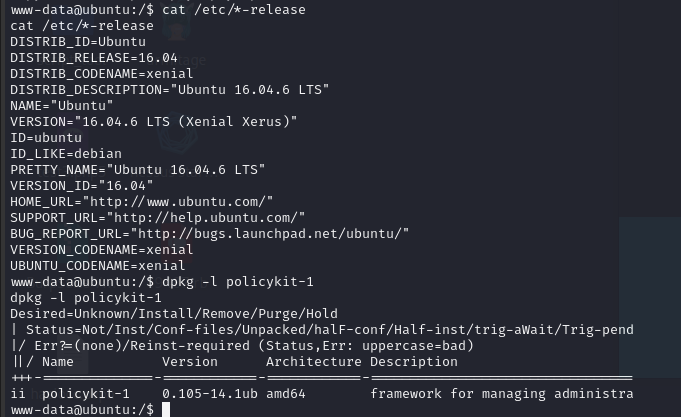This screenshot has width=681, height=417.
Task: Click the PRETTY_NAME line
Action: point(138,169)
